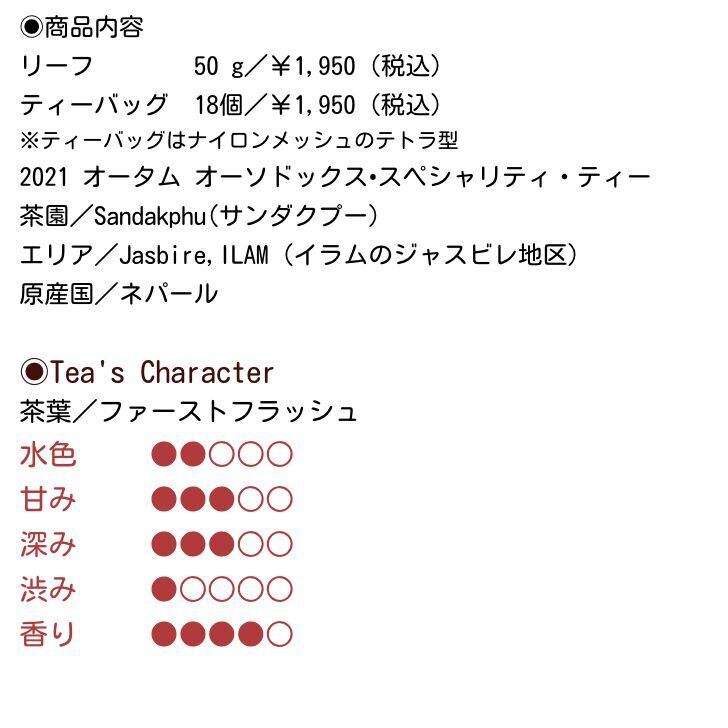Click the only filled dot in 渋み row
This screenshot has width=728, height=728.
click(x=164, y=589)
